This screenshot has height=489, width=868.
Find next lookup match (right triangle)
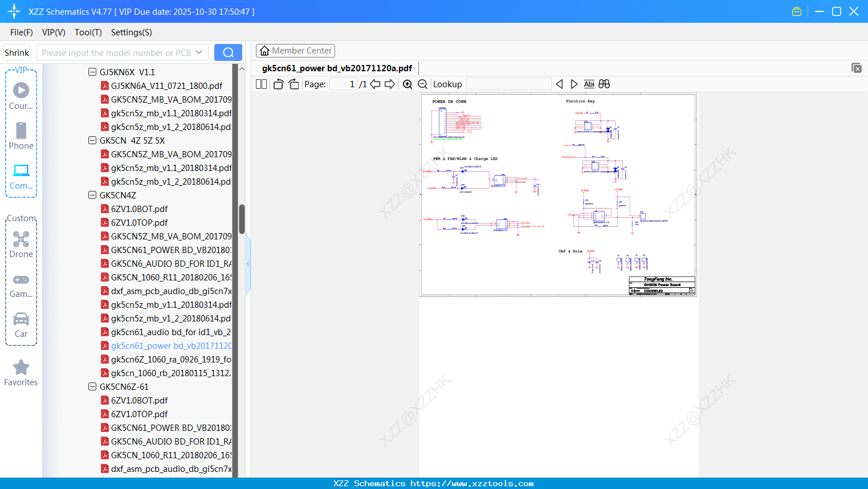tap(574, 84)
